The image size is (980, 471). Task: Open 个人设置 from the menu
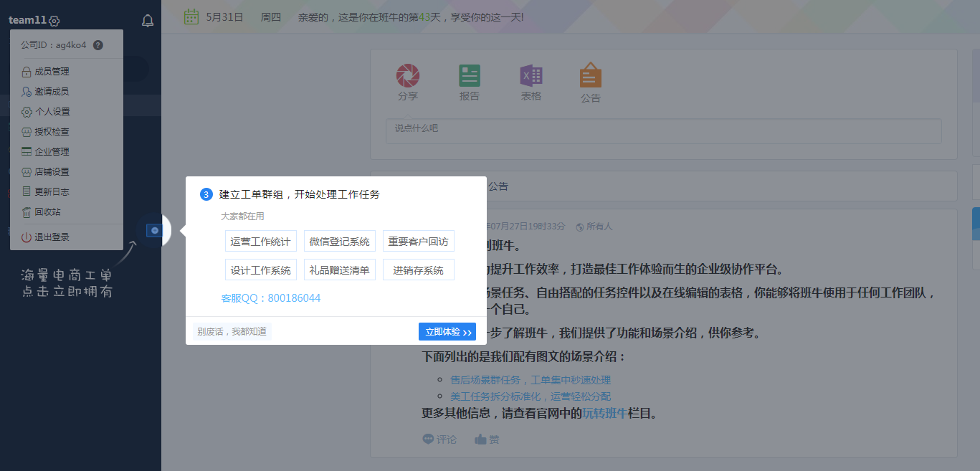52,112
